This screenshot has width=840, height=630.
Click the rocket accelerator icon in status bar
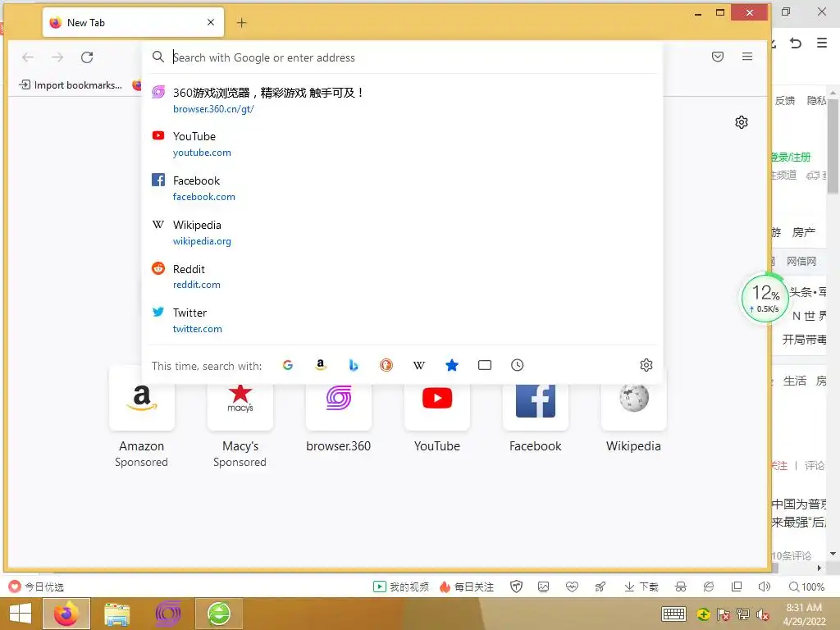click(x=600, y=587)
